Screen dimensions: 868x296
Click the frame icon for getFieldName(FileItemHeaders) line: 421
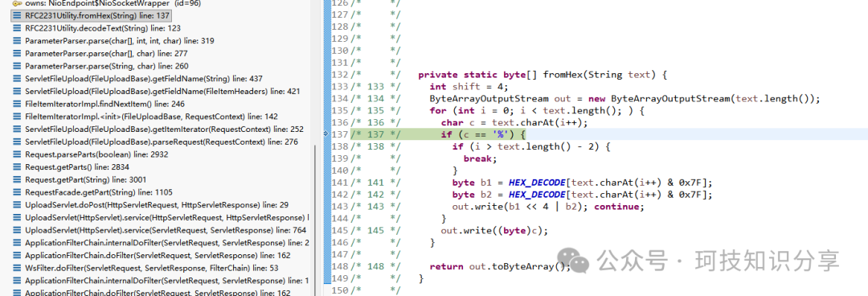click(x=17, y=92)
